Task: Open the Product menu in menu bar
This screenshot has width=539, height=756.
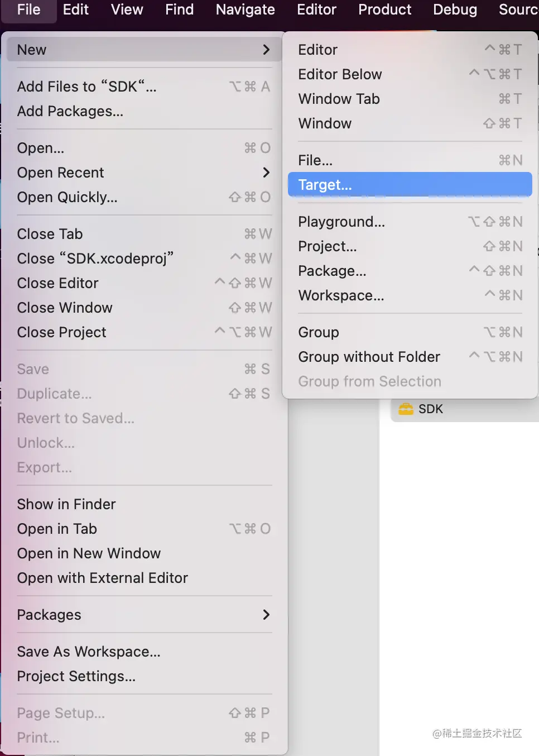Action: point(384,9)
